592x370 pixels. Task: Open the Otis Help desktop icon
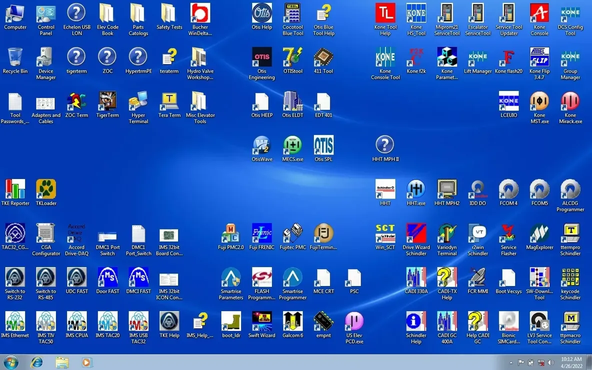(x=262, y=17)
